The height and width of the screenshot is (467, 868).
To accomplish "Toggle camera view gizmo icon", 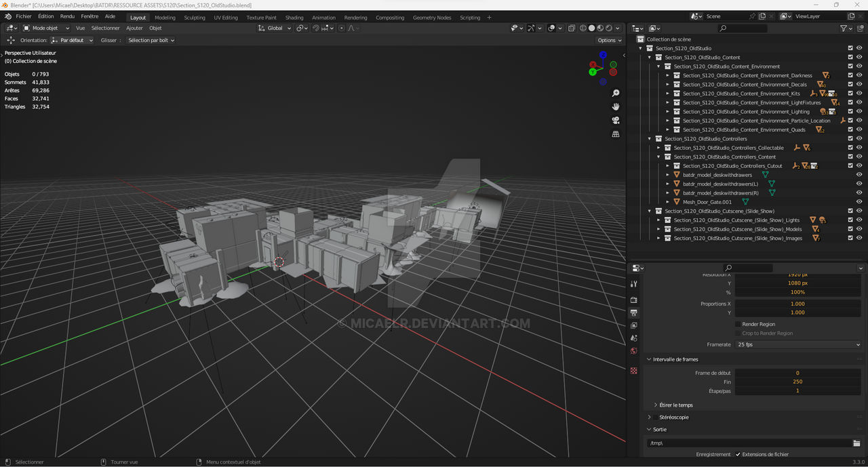I will coord(616,120).
